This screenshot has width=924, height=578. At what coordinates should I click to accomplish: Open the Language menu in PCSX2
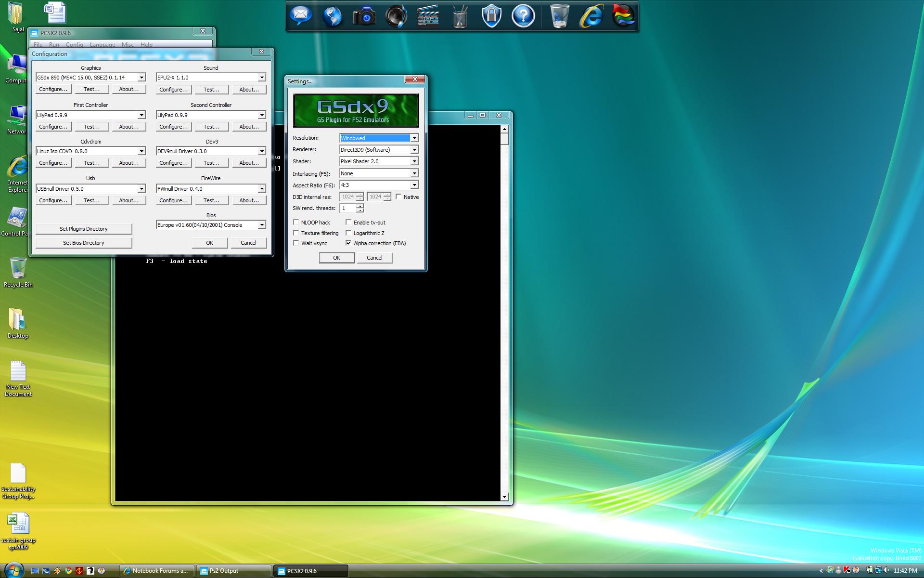click(103, 45)
